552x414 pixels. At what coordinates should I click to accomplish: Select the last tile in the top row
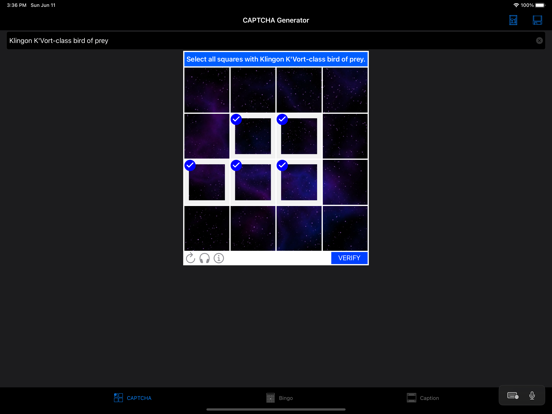tap(345, 90)
